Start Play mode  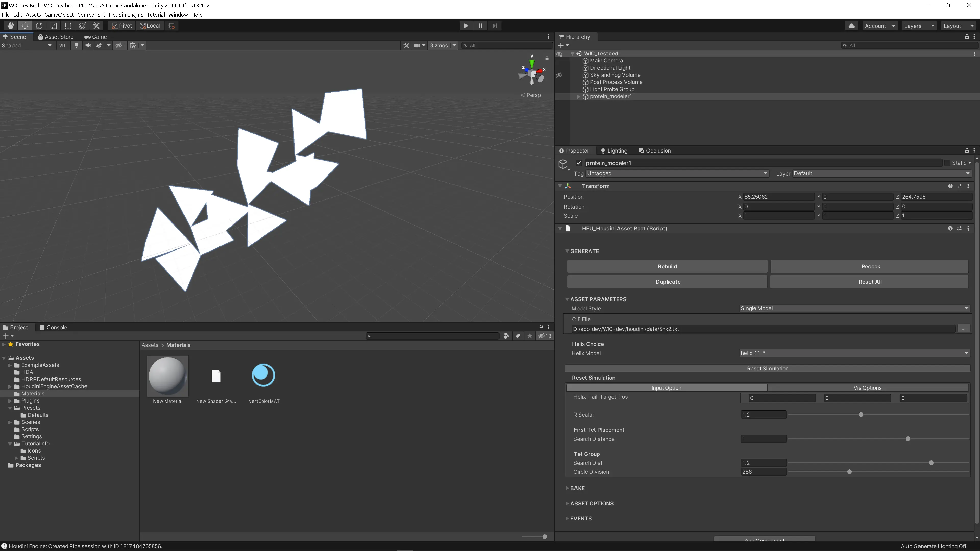coord(466,26)
